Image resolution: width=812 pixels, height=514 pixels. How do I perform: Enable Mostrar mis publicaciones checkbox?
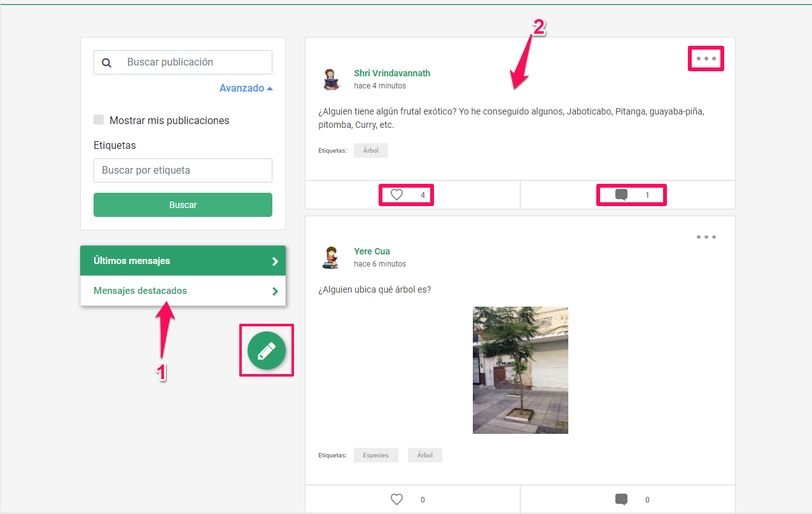pos(99,120)
